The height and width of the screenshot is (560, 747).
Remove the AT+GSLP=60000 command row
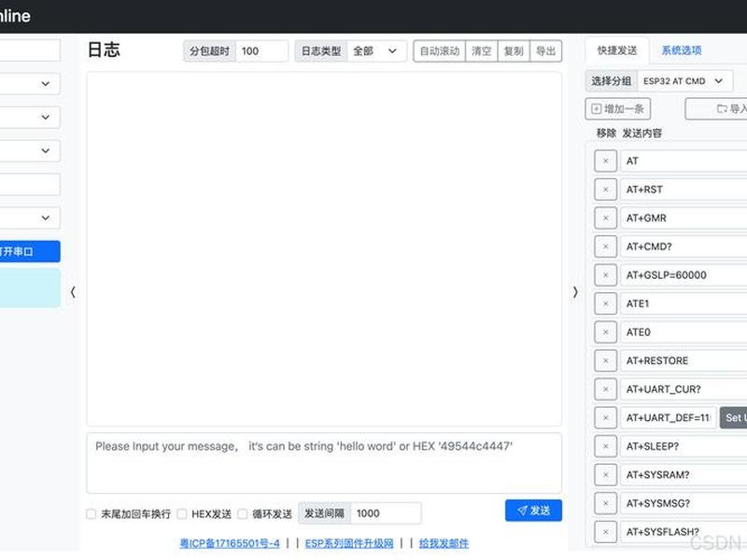click(605, 275)
